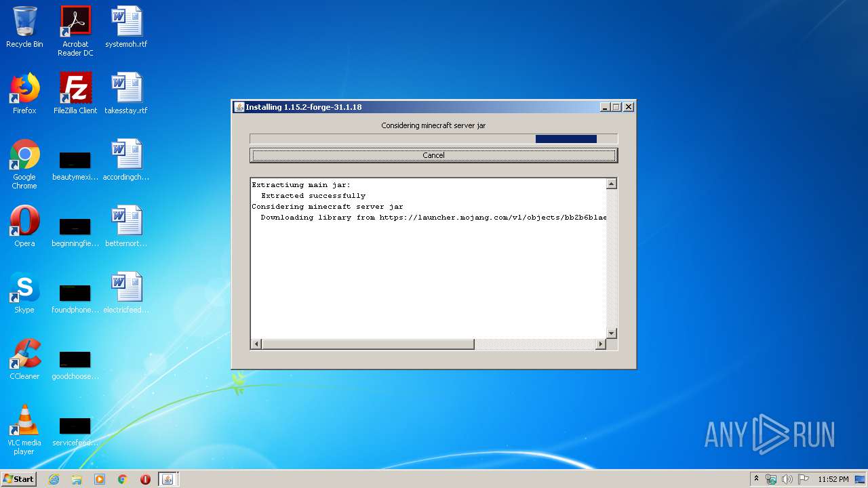Screen dimensions: 868x488
Task: Click the log's scroll up arrow
Action: (611, 184)
